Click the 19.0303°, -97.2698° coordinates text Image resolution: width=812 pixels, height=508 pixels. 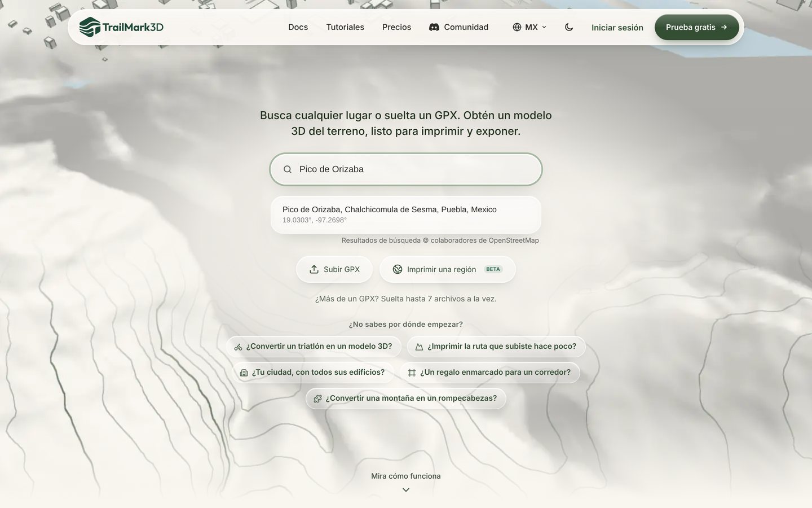pos(315,220)
